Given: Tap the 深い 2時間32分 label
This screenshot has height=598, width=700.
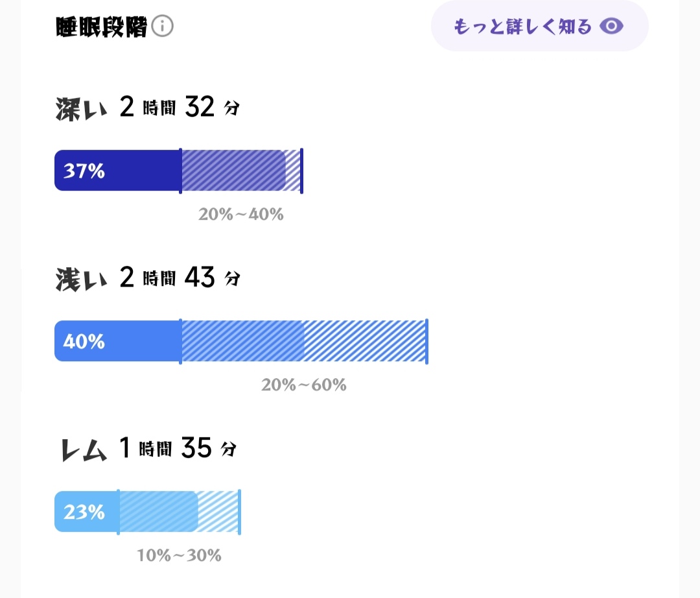Looking at the screenshot, I should pos(148,107).
